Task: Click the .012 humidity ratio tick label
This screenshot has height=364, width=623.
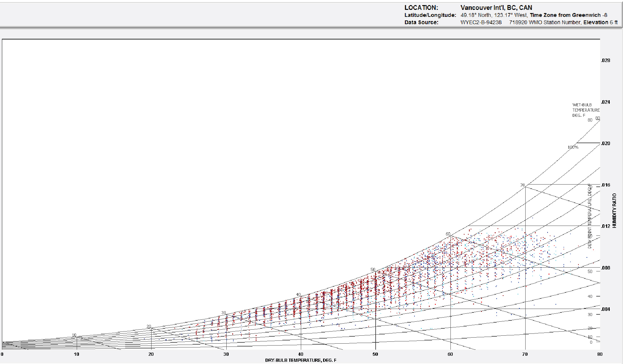Action: click(x=605, y=226)
